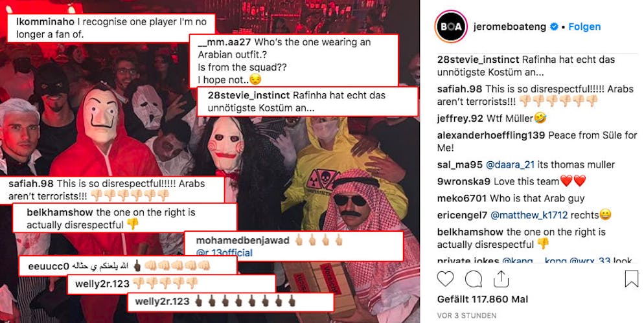This screenshot has height=323, width=644.
Task: Open the jeromeboateng profile name
Action: coord(510,27)
